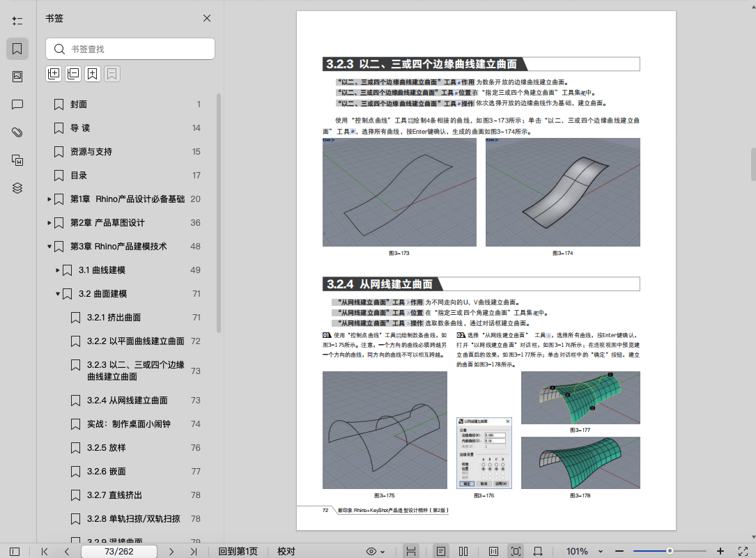Go to the first page icon
The image size is (756, 558).
click(45, 551)
